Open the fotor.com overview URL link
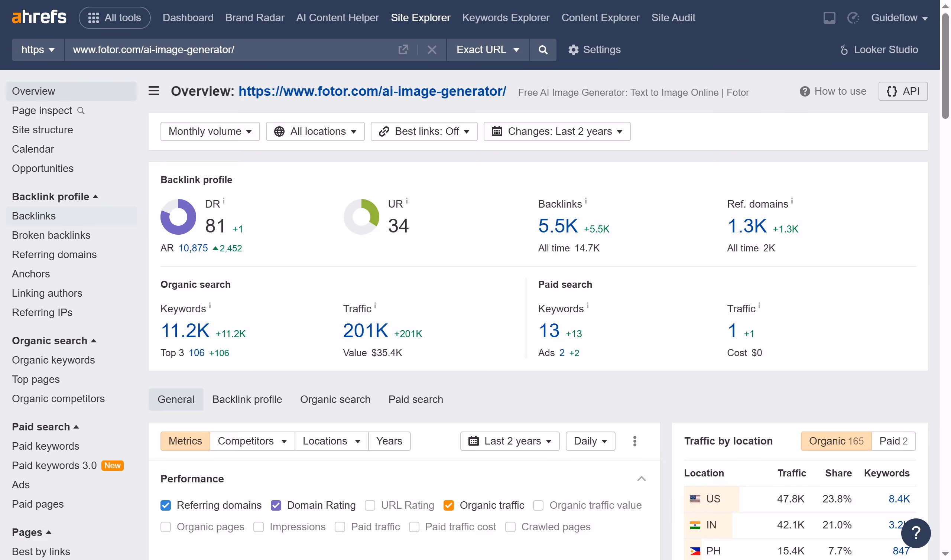The height and width of the screenshot is (560, 951). coord(372,91)
